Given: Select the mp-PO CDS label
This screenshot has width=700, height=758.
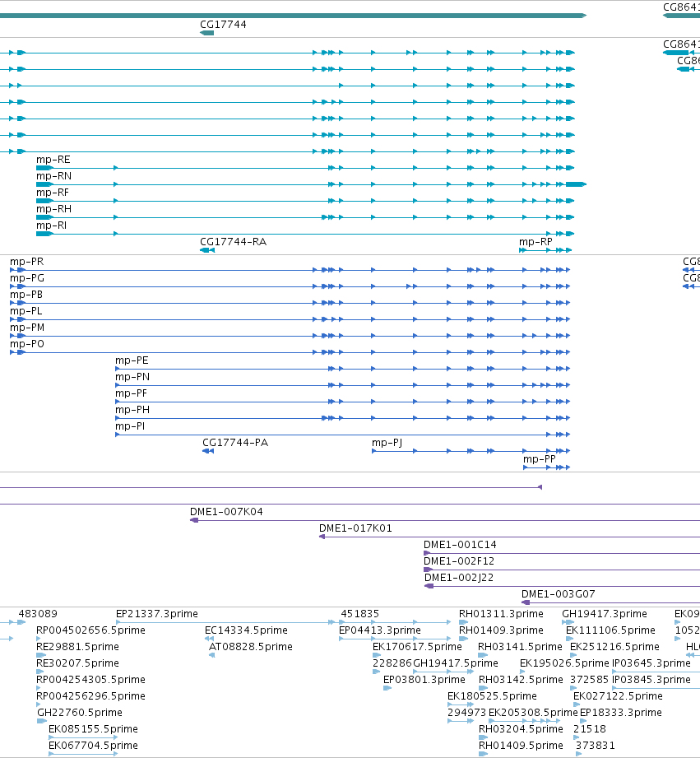Looking at the screenshot, I should [x=27, y=344].
